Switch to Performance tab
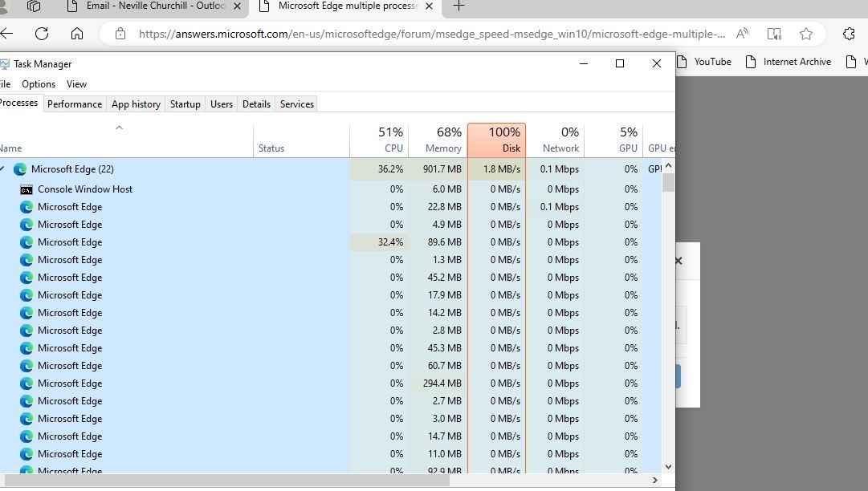This screenshot has width=868, height=491. tap(75, 104)
